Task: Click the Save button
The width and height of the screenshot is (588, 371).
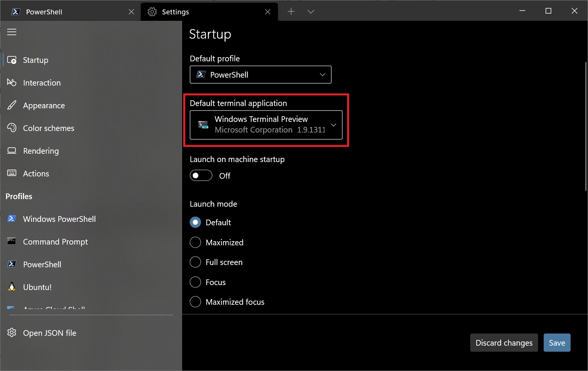Action: [x=557, y=343]
